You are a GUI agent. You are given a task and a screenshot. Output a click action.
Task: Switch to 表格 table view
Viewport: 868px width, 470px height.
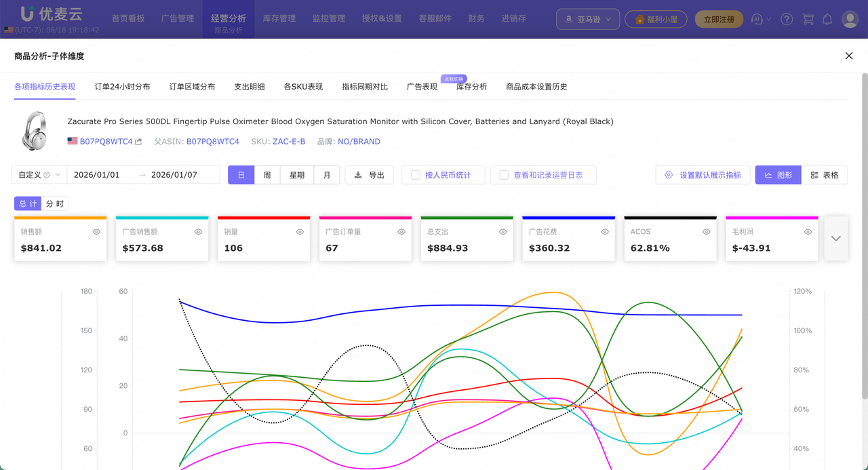pyautogui.click(x=825, y=175)
